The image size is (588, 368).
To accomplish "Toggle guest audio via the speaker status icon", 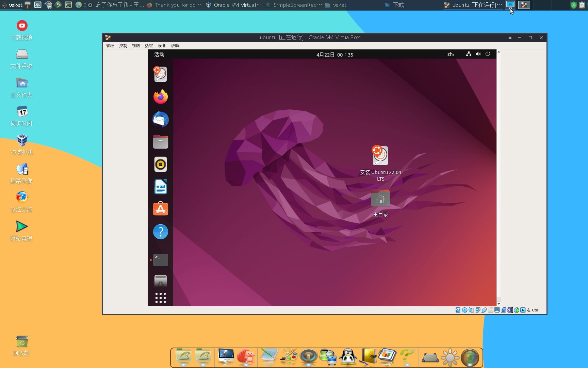I will pyautogui.click(x=478, y=54).
